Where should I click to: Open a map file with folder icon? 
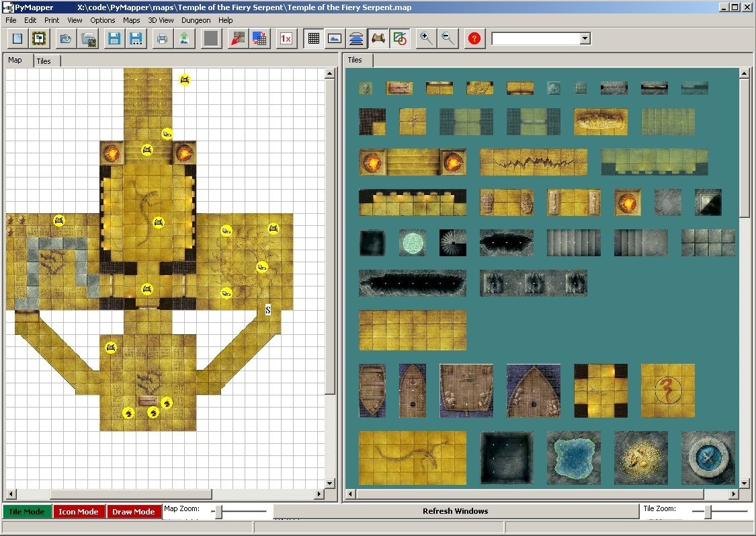[x=66, y=38]
